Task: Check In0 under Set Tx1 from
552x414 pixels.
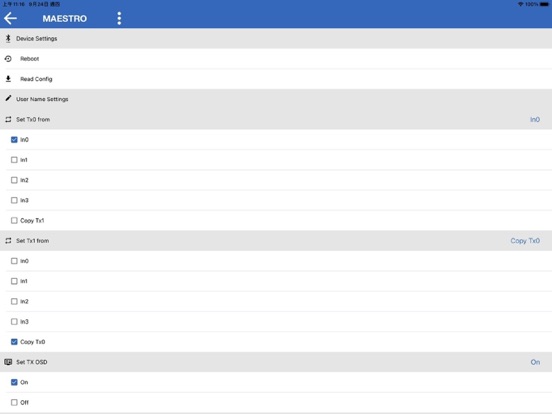Action: 14,261
